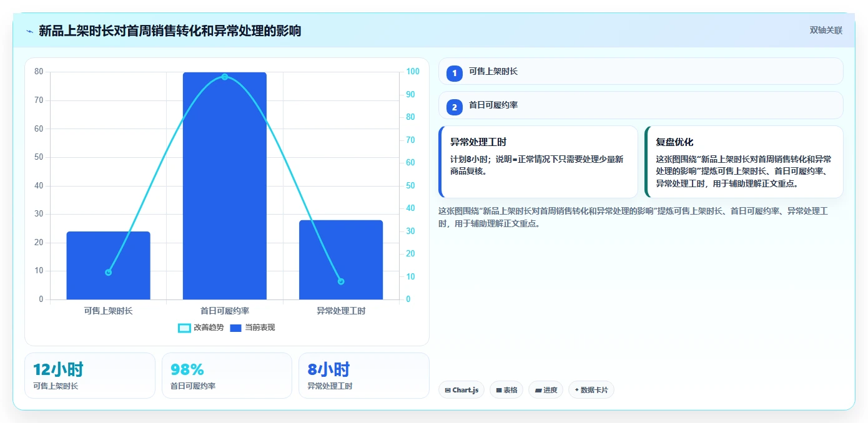Select the Chart.js tag chip

(461, 390)
